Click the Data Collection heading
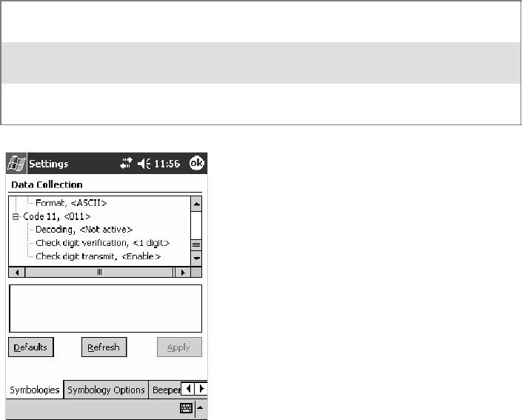The height and width of the screenshot is (420, 522). pos(47,185)
